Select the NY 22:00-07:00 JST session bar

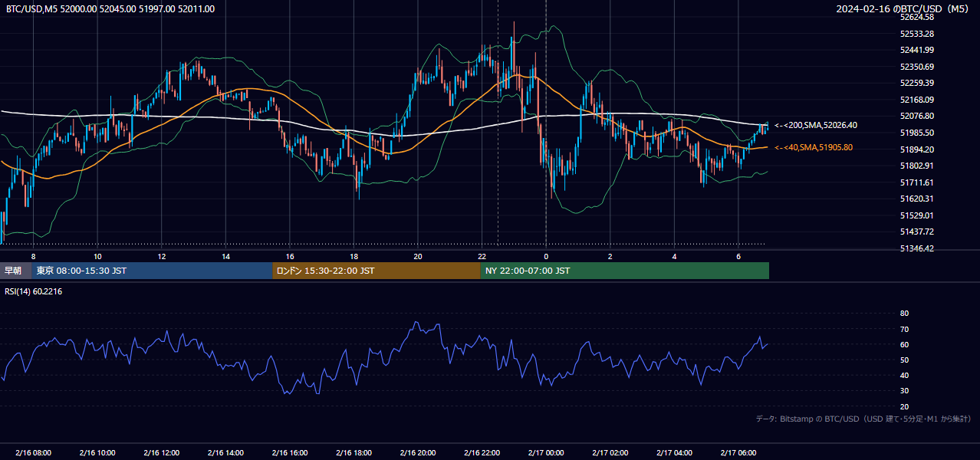click(x=625, y=271)
